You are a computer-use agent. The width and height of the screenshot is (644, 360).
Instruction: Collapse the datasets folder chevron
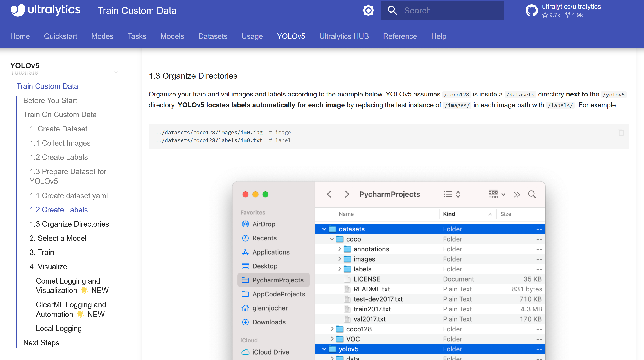(x=324, y=229)
